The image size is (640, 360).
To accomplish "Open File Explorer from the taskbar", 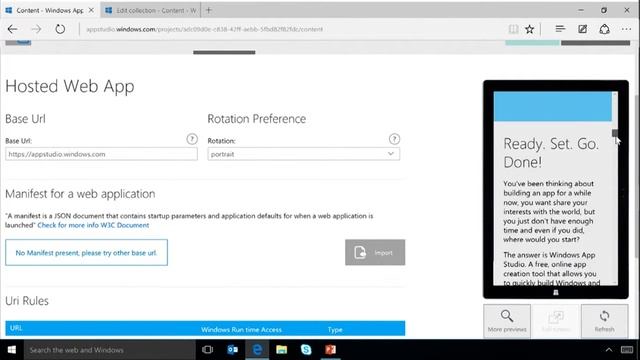I will coord(282,350).
